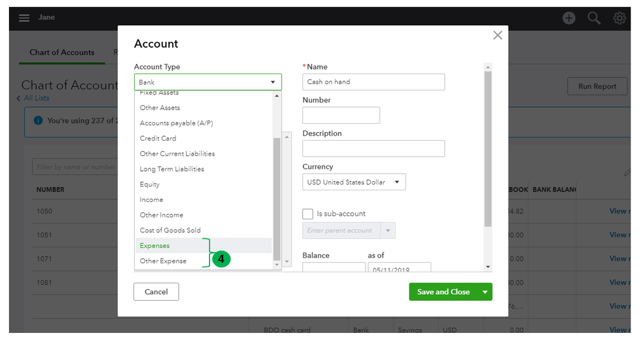This screenshot has height=342, width=644.
Task: Choose Other Current Liabilities option
Action: point(204,154)
